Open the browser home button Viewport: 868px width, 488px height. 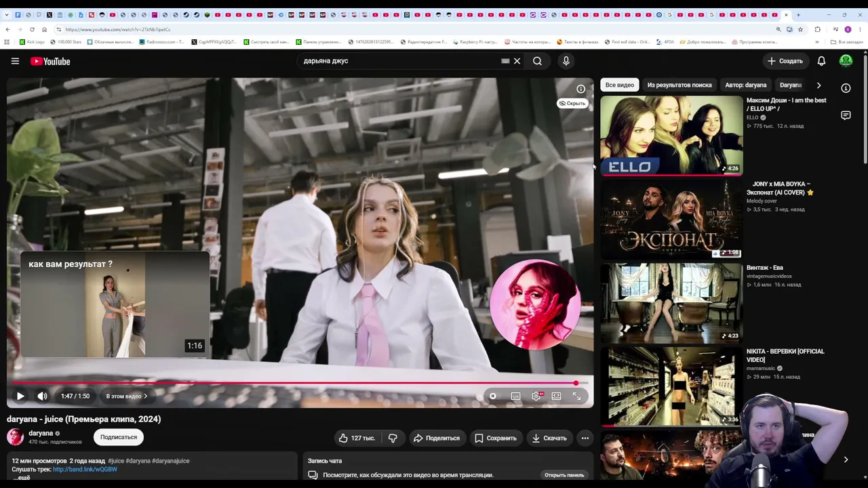click(44, 29)
